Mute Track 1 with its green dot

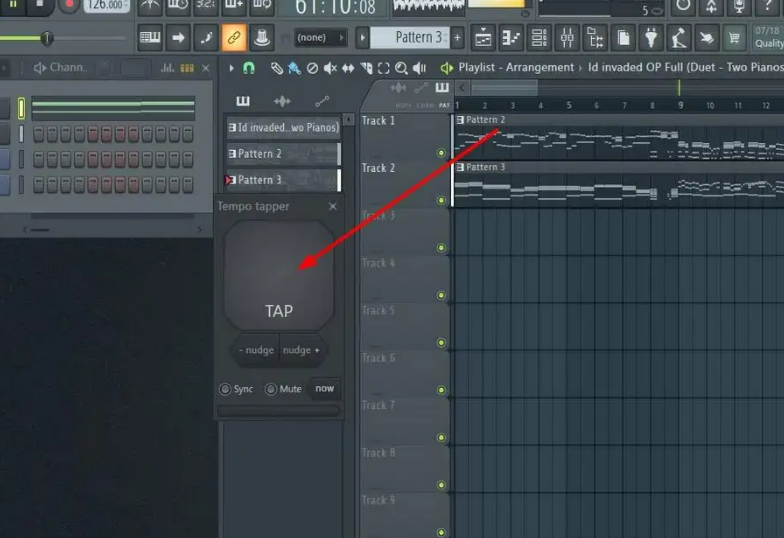tap(441, 152)
